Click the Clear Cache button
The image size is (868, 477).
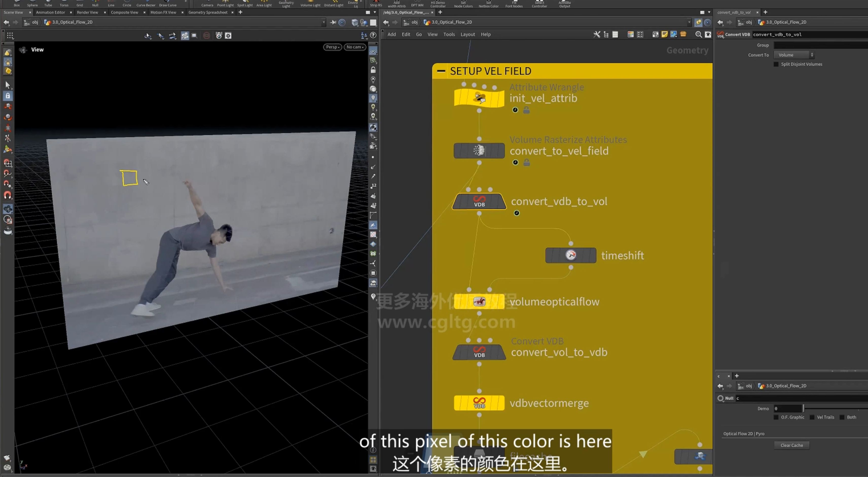pyautogui.click(x=791, y=445)
